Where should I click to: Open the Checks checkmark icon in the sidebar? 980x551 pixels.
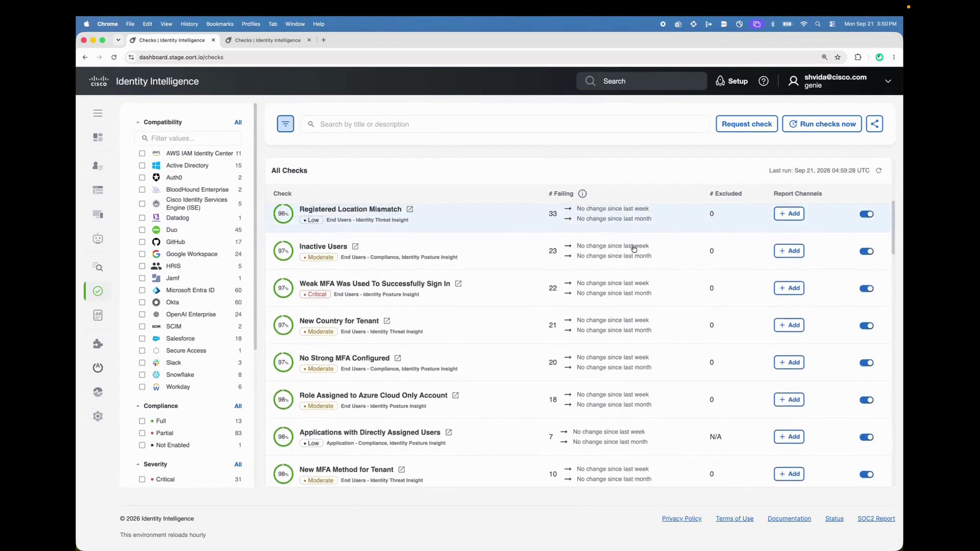pyautogui.click(x=98, y=291)
